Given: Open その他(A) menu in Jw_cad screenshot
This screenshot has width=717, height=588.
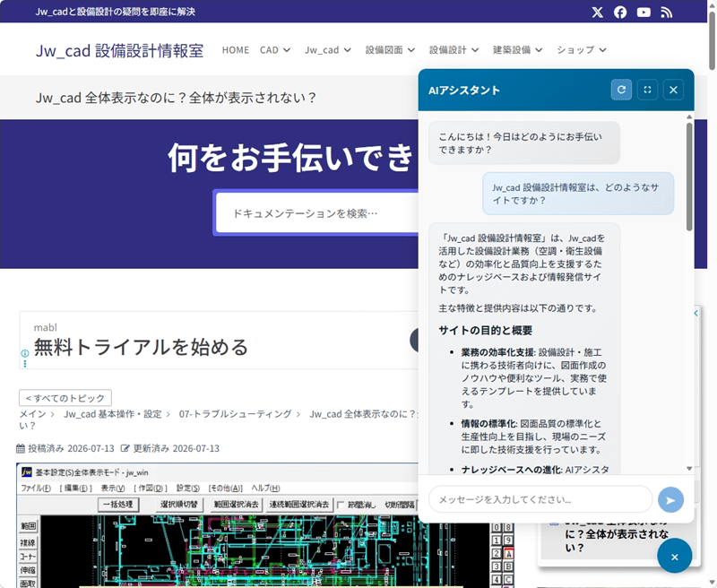Looking at the screenshot, I should pyautogui.click(x=226, y=488).
